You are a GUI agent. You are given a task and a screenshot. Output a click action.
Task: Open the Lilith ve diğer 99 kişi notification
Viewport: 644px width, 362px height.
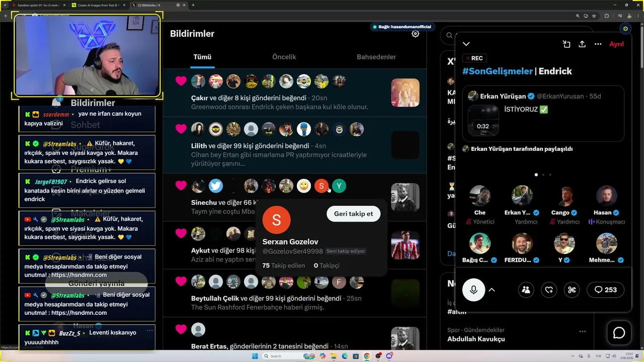[294, 145]
